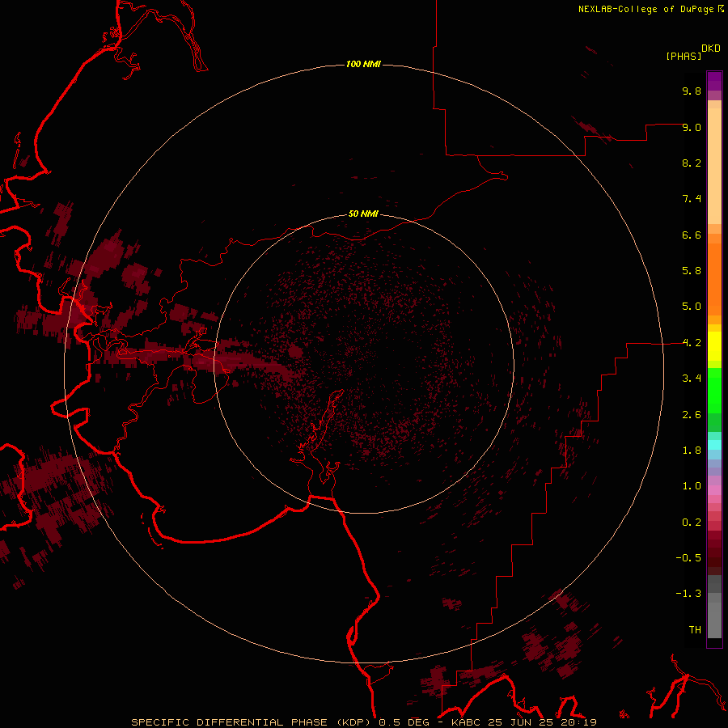Click the TH label on the color scale
This screenshot has height=728, width=728.
[695, 630]
